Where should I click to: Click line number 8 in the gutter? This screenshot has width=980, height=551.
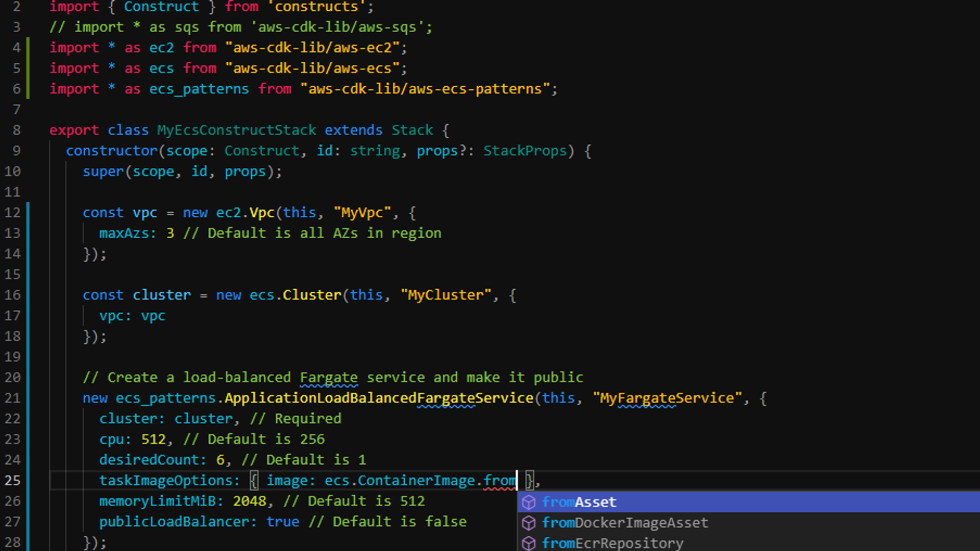(16, 130)
